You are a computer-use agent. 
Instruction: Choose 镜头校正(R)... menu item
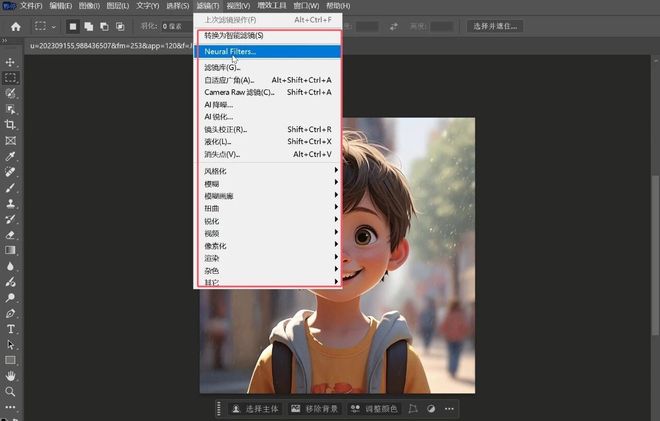pos(268,129)
